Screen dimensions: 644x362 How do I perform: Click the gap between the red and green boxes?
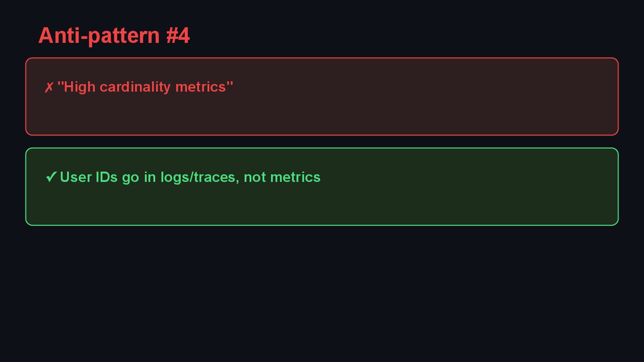(322, 141)
